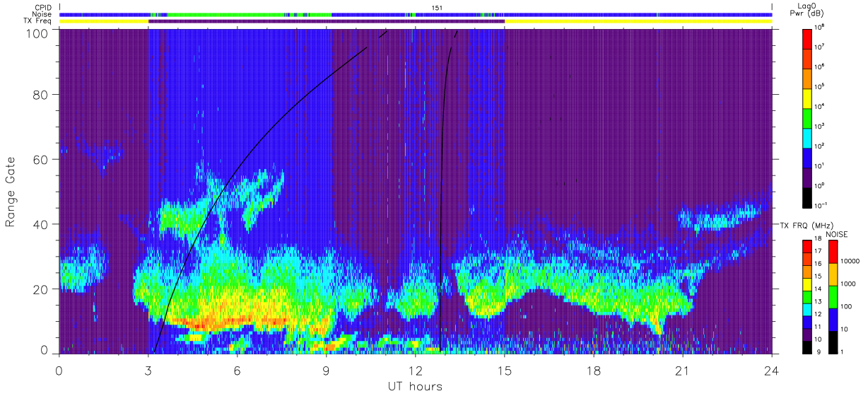The height and width of the screenshot is (401, 868).
Task: Click the yellow part of TX Freq strip
Action: pyautogui.click(x=638, y=21)
